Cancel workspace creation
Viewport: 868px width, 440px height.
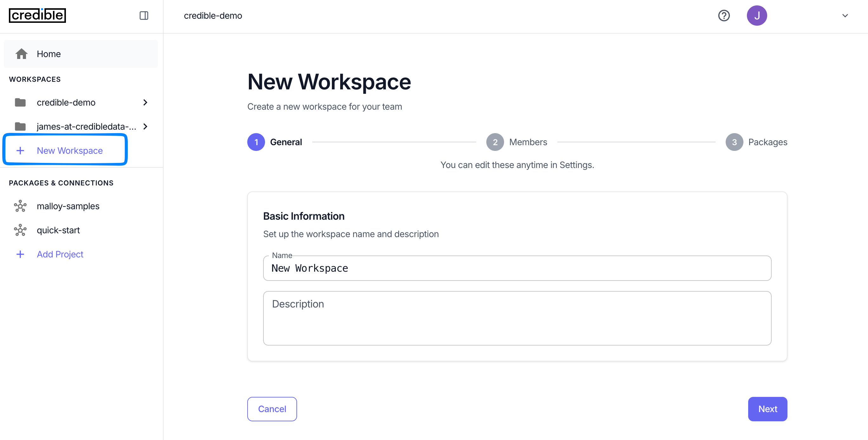click(x=272, y=409)
